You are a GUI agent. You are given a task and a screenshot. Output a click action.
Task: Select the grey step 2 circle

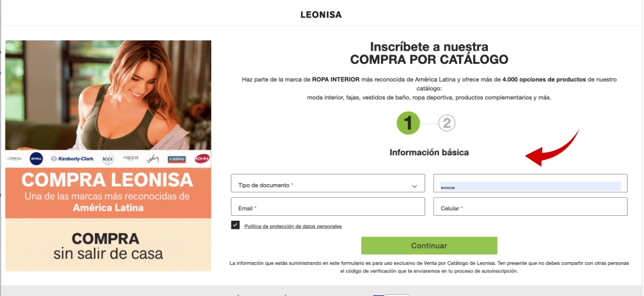[x=447, y=123]
